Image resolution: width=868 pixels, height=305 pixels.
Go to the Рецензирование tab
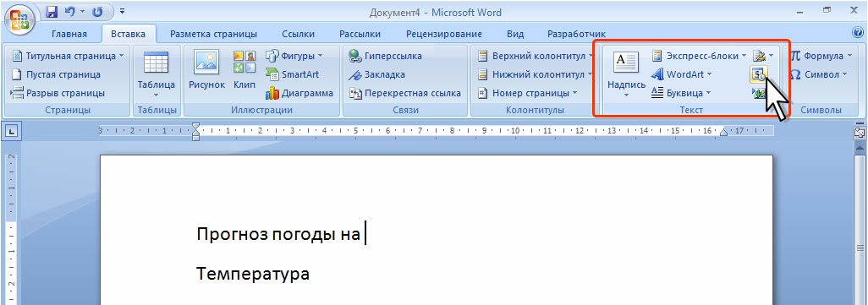pos(444,35)
